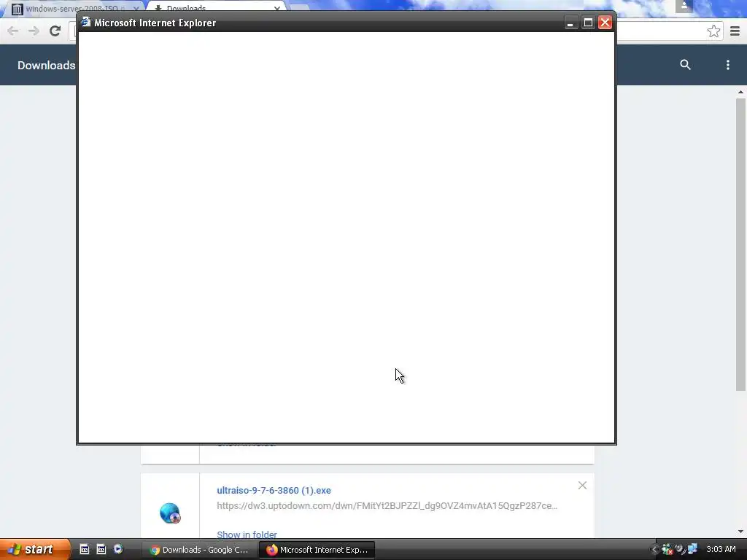Screen dimensions: 747x560
Task: Remove ultraiso download entry from list
Action: [582, 485]
